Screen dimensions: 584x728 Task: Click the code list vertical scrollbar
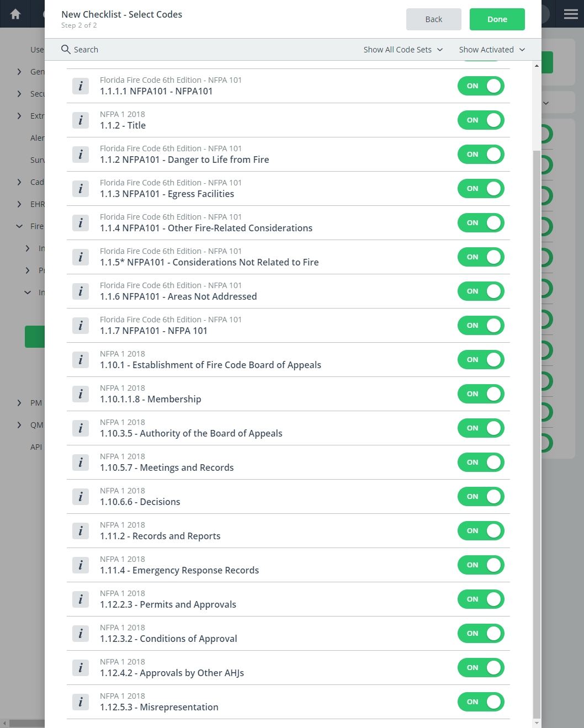tap(537, 434)
